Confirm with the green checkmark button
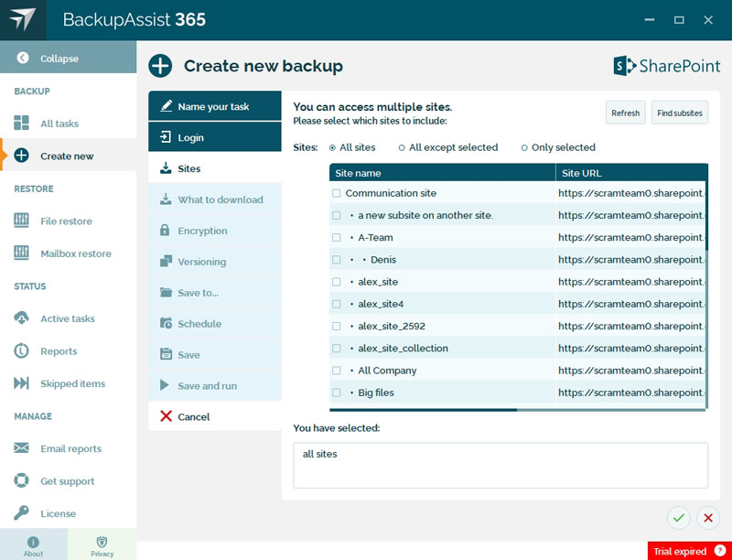Image resolution: width=732 pixels, height=560 pixels. click(679, 518)
